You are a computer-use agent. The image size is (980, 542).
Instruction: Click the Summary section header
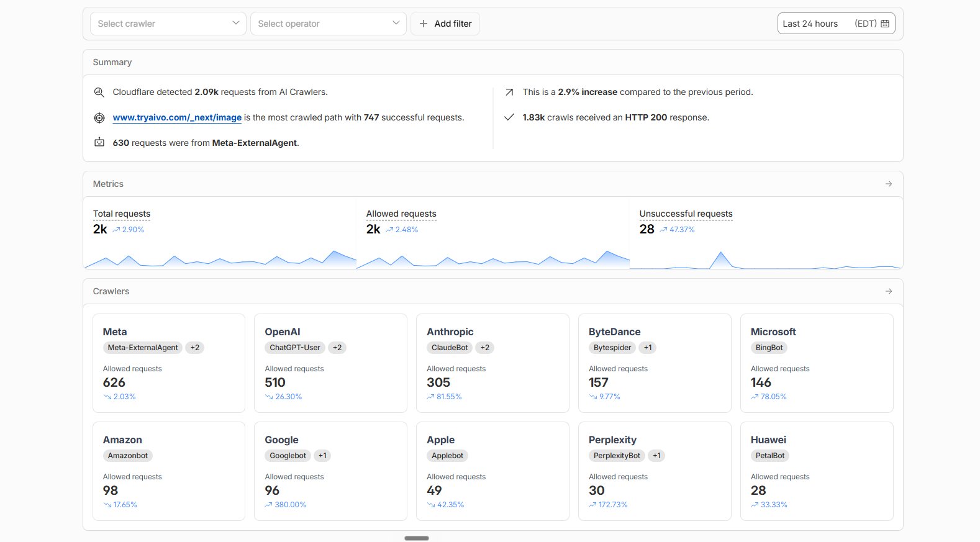click(x=493, y=62)
